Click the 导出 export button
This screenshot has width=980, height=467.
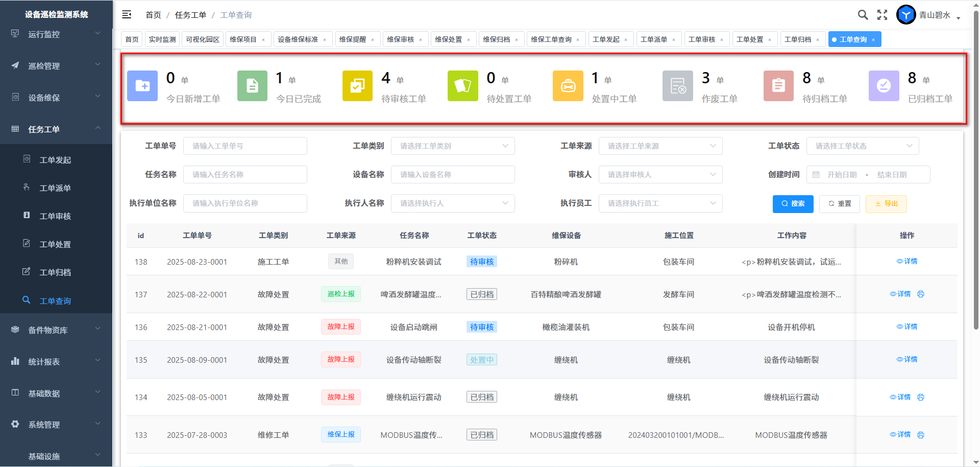(886, 204)
